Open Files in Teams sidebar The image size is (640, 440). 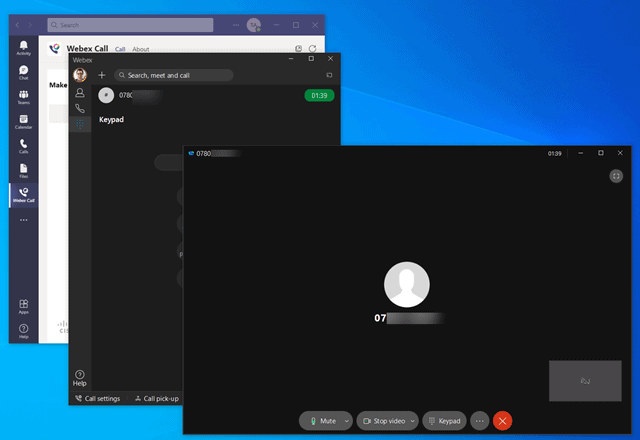[x=23, y=171]
